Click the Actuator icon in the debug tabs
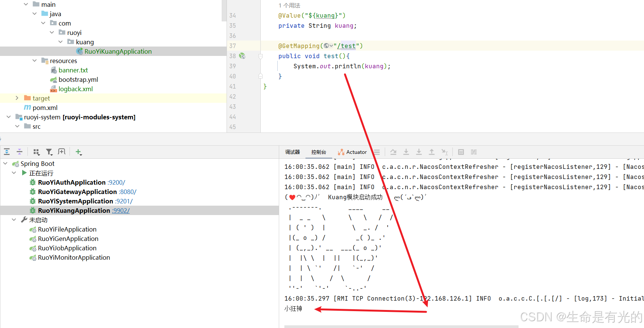The height and width of the screenshot is (328, 644). [x=341, y=152]
